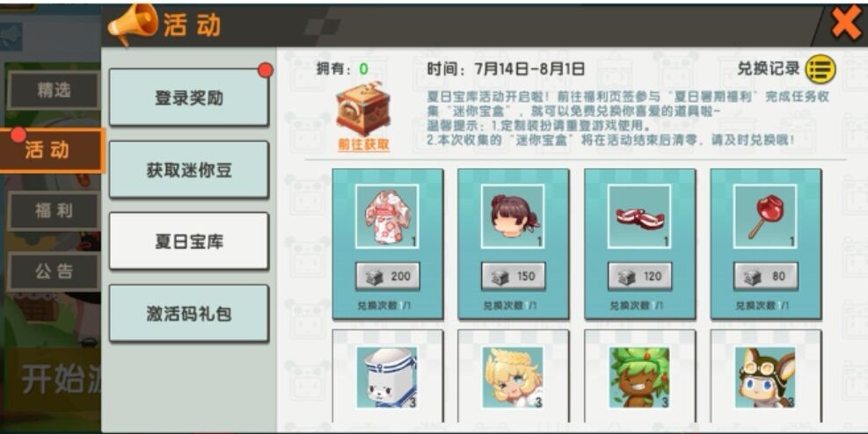Viewport: 868px width, 434px height.
Task: Select the brown ponytail hairstyle item
Action: tap(513, 216)
